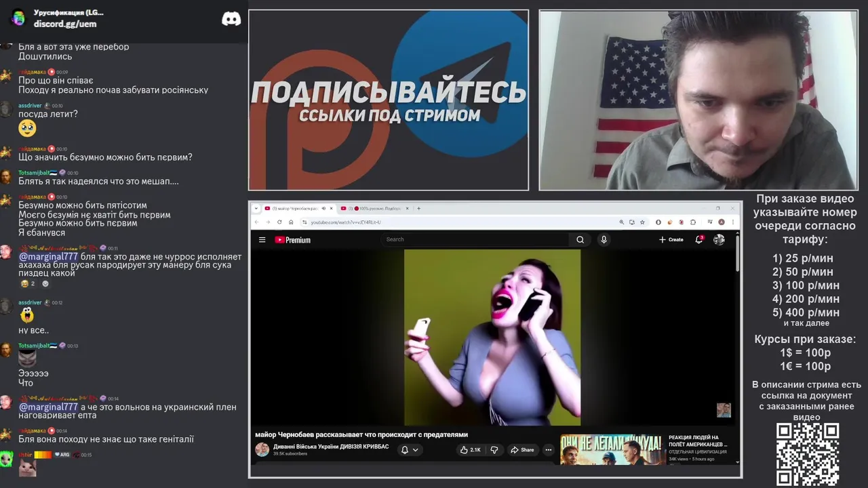Click assdriver's name above 'посуда летит?'

[x=30, y=106]
